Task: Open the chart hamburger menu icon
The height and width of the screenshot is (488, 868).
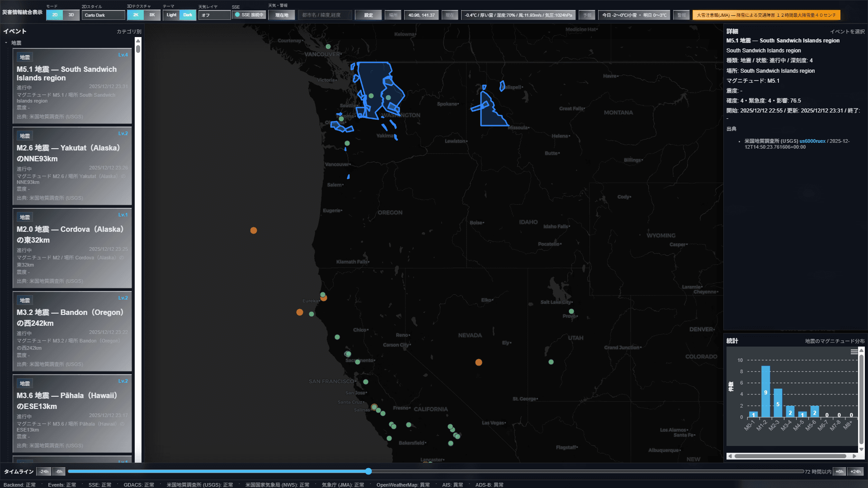Action: pyautogui.click(x=854, y=352)
